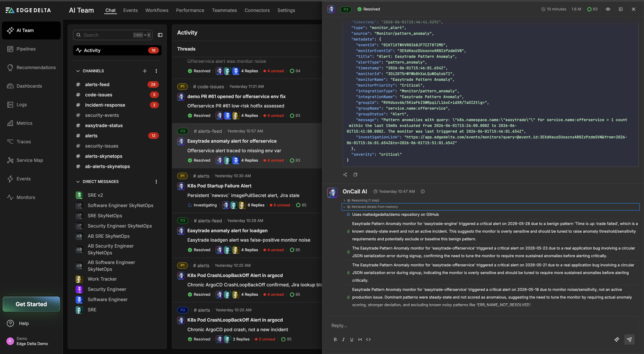Apply underline formatting in reply box
Screen dimensions: 644x354
352,339
